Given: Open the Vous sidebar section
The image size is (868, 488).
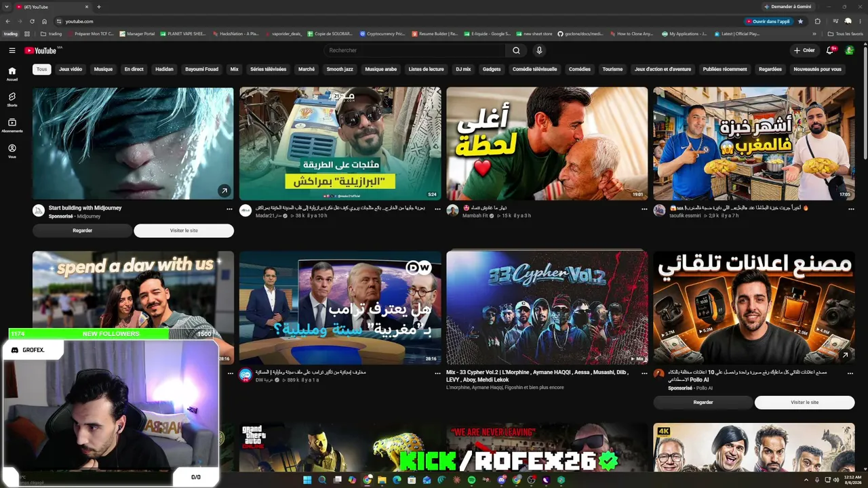Looking at the screenshot, I should click(12, 151).
